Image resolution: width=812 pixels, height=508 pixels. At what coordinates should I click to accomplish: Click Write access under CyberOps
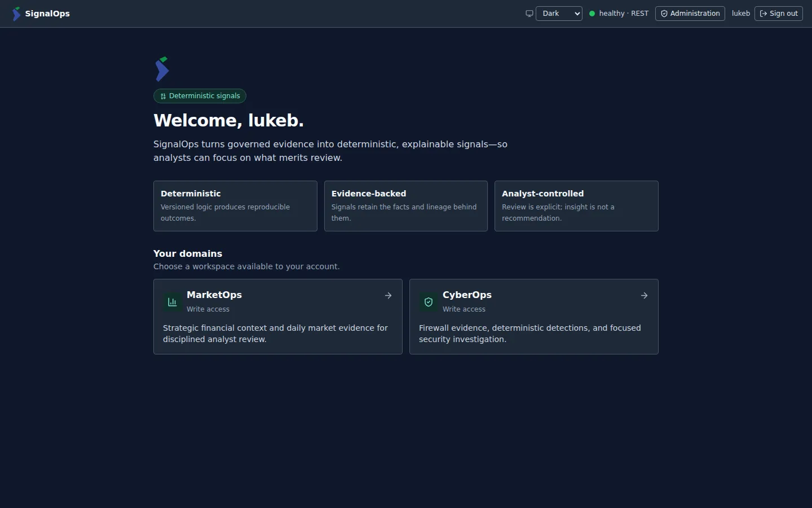click(464, 309)
